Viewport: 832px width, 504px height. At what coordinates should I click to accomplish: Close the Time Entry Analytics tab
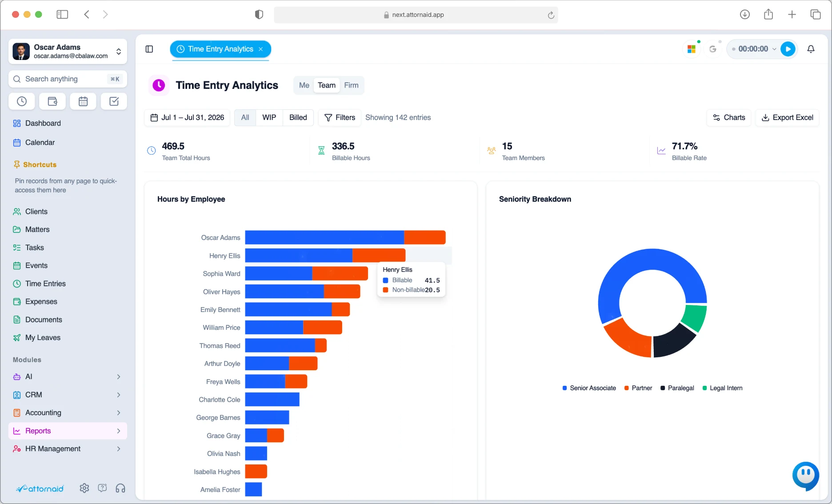[261, 49]
